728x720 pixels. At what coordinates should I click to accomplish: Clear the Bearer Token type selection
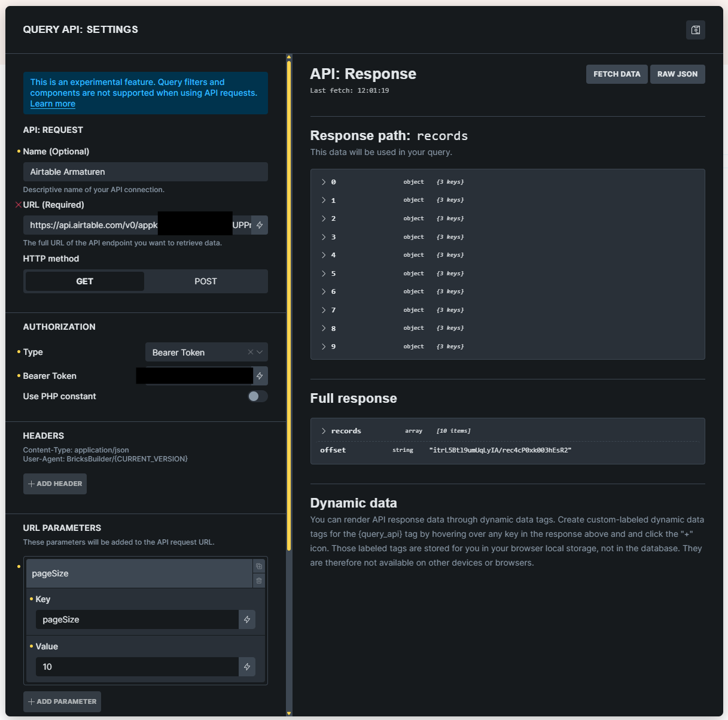tap(251, 352)
